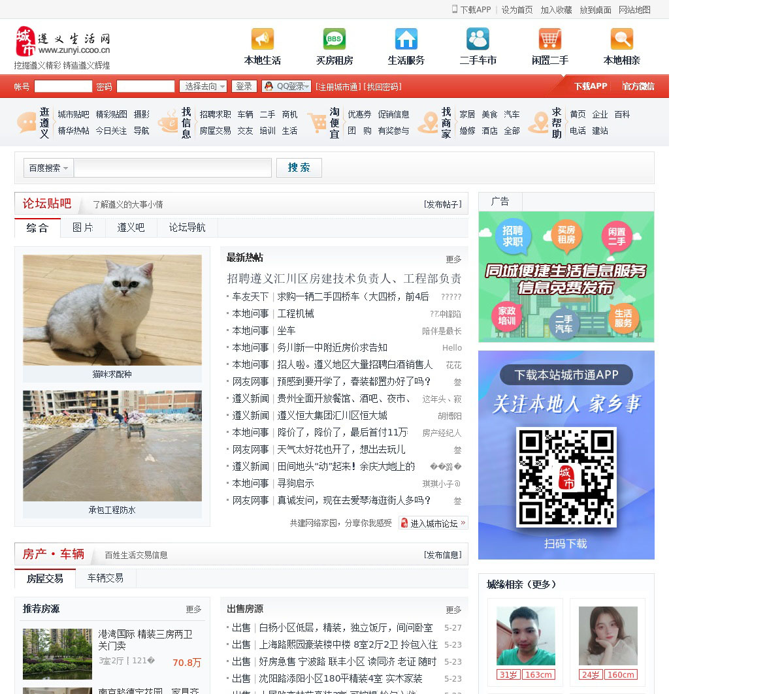This screenshot has width=784, height=694.
Task: Click the QR code in APP banner
Action: point(566,477)
